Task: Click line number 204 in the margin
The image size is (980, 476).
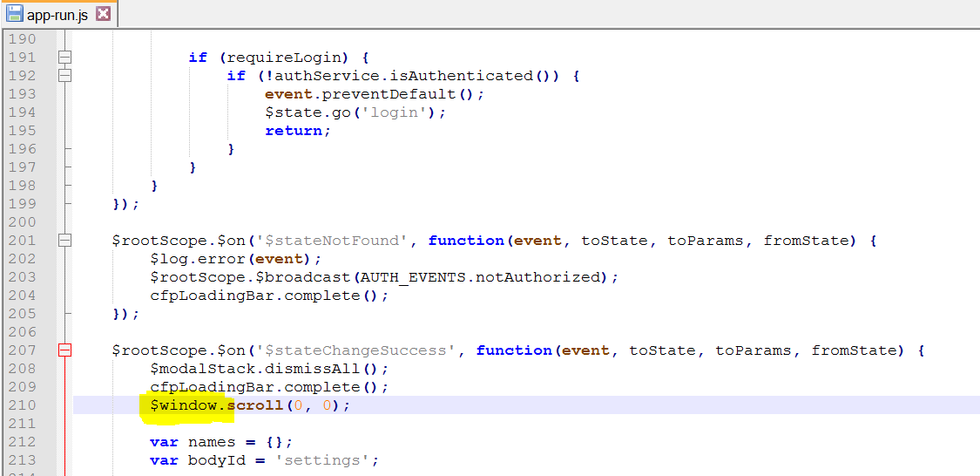Action: point(23,296)
